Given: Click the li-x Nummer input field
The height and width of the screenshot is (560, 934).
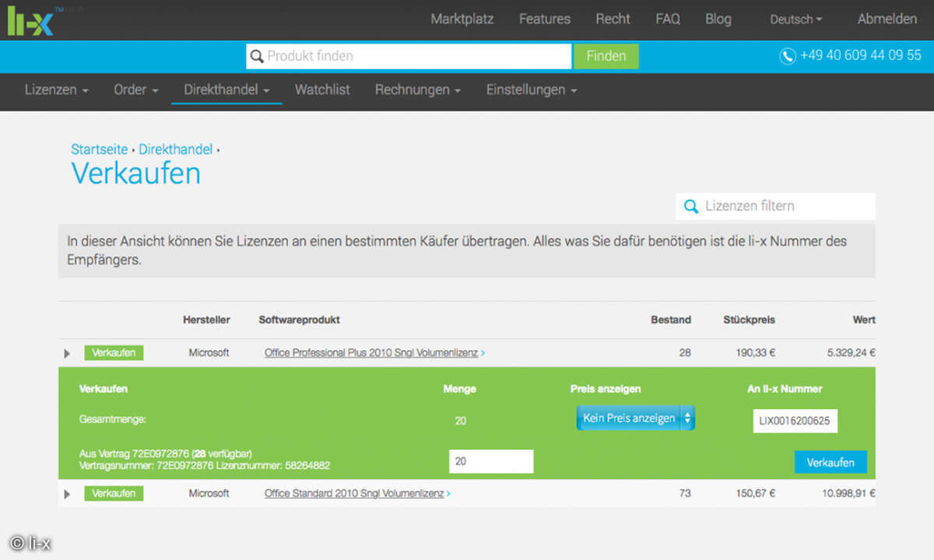Looking at the screenshot, I should (795, 422).
